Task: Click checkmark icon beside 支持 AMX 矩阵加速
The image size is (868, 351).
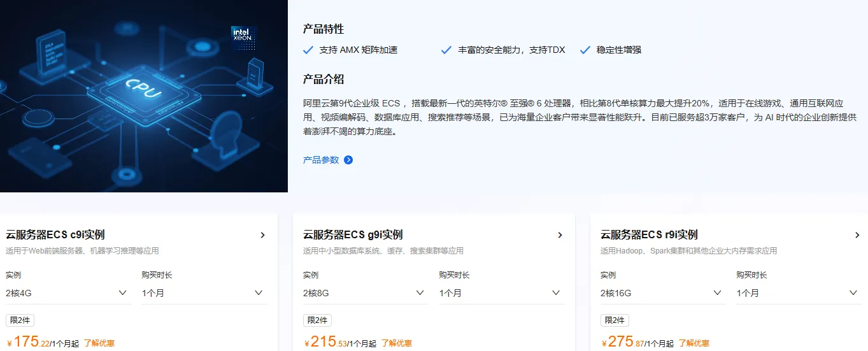Action: click(308, 50)
